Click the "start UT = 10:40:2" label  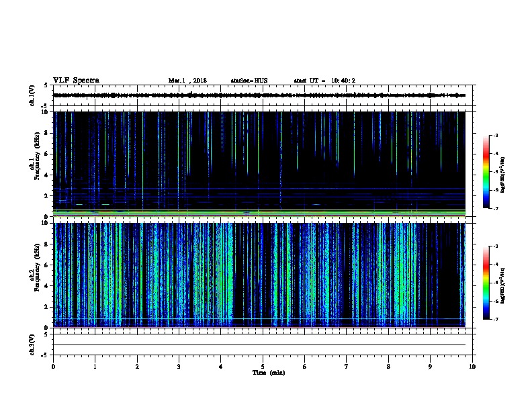(x=324, y=81)
